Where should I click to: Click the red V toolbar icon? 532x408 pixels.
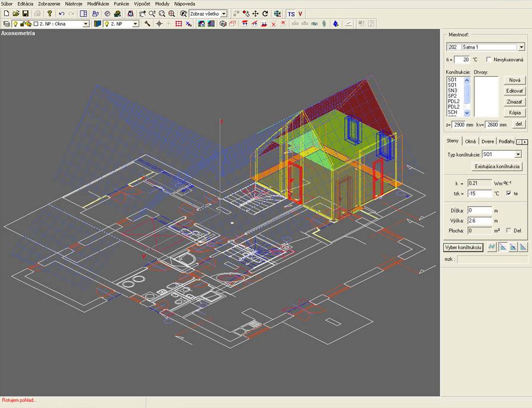(x=300, y=13)
